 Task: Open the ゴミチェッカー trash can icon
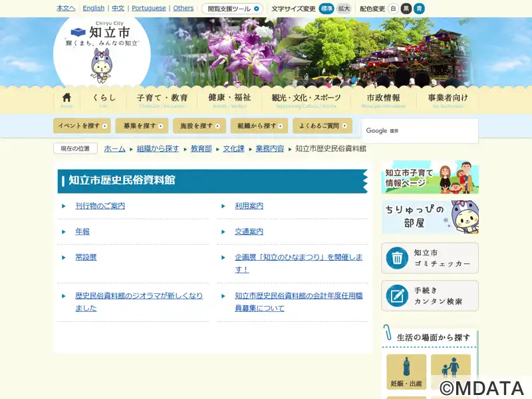pyautogui.click(x=397, y=258)
